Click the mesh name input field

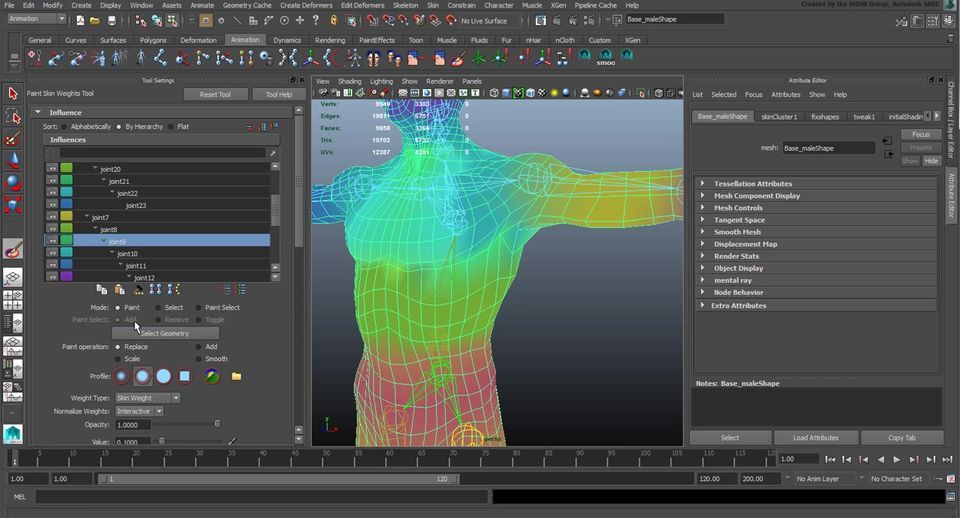[x=829, y=148]
